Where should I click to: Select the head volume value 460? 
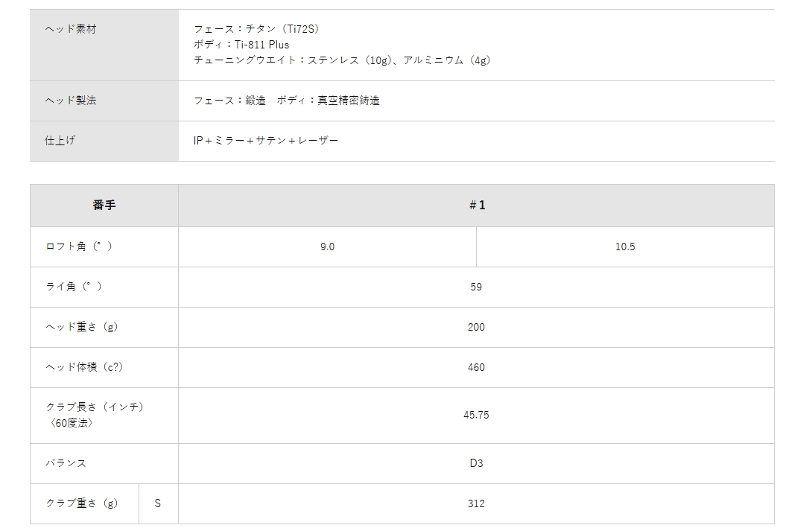tap(476, 368)
